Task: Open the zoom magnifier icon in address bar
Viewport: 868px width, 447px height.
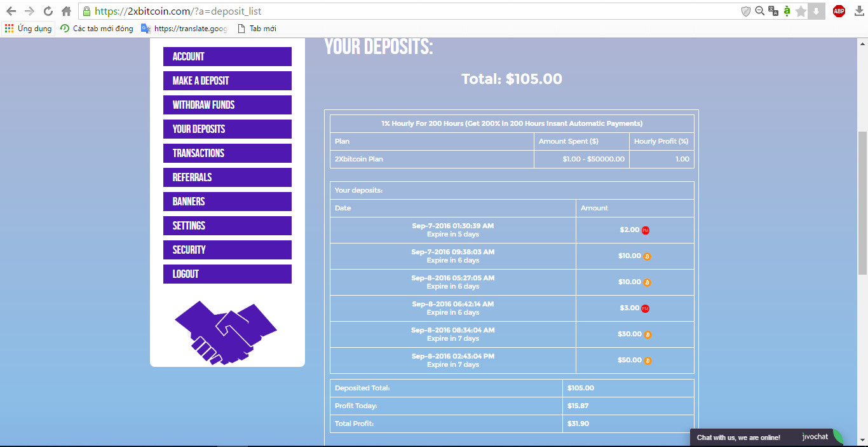Action: tap(759, 11)
